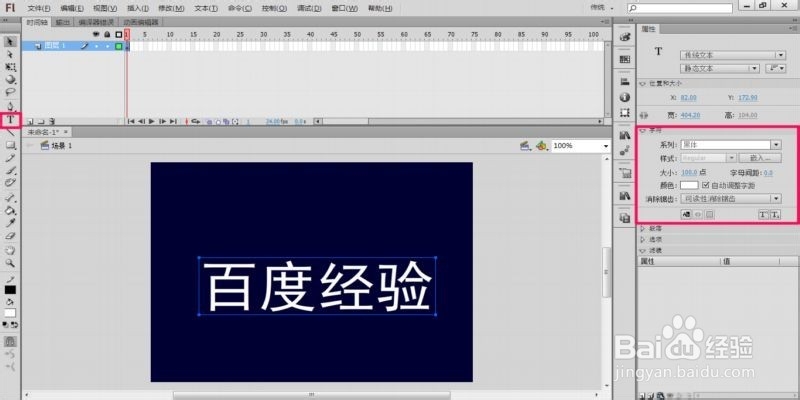Select the Eraser tool
Screen dimensions: 800x400
coord(10,236)
